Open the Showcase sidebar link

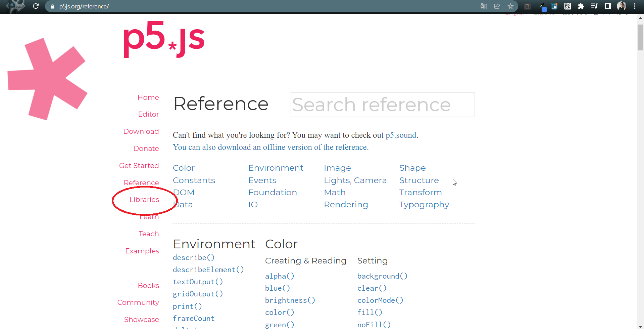[141, 320]
